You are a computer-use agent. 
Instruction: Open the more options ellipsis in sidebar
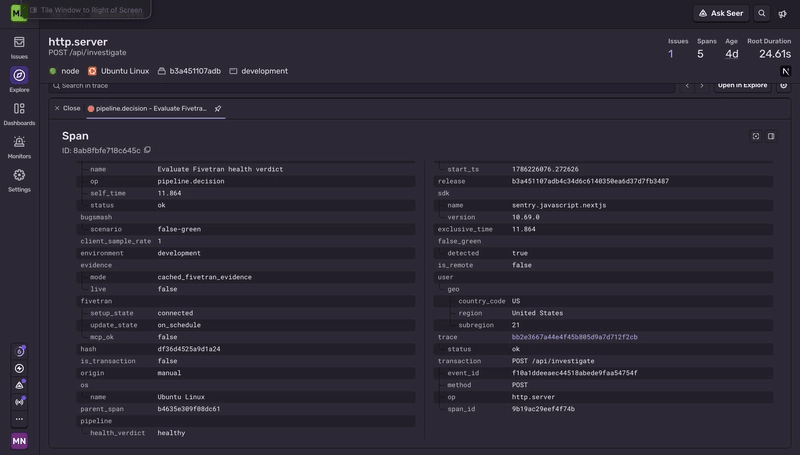[19, 419]
